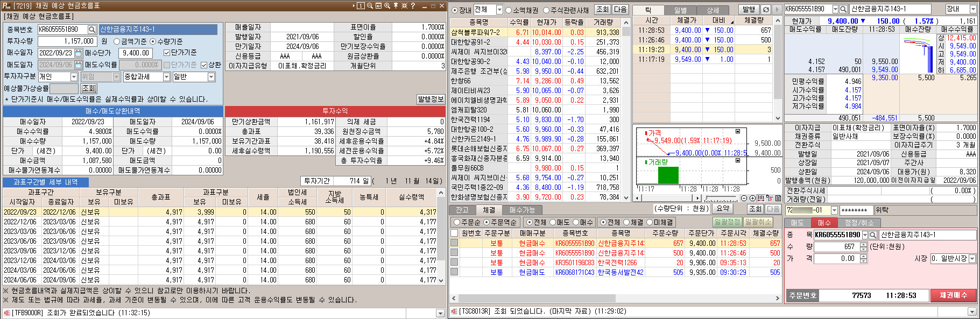The width and height of the screenshot is (980, 319).
Task: Switch to the 매수가능 tab
Action: pyautogui.click(x=522, y=210)
